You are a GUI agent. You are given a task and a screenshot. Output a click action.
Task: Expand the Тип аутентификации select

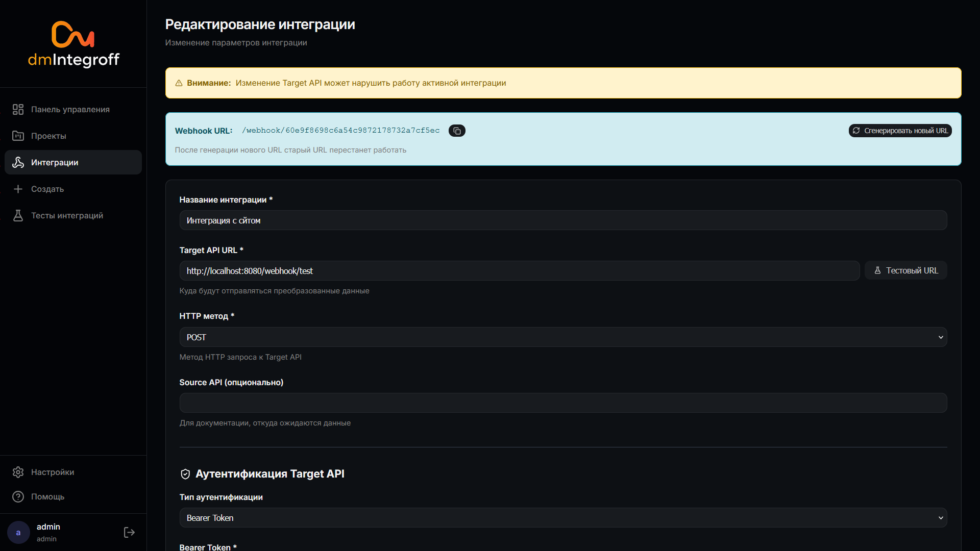[563, 518]
